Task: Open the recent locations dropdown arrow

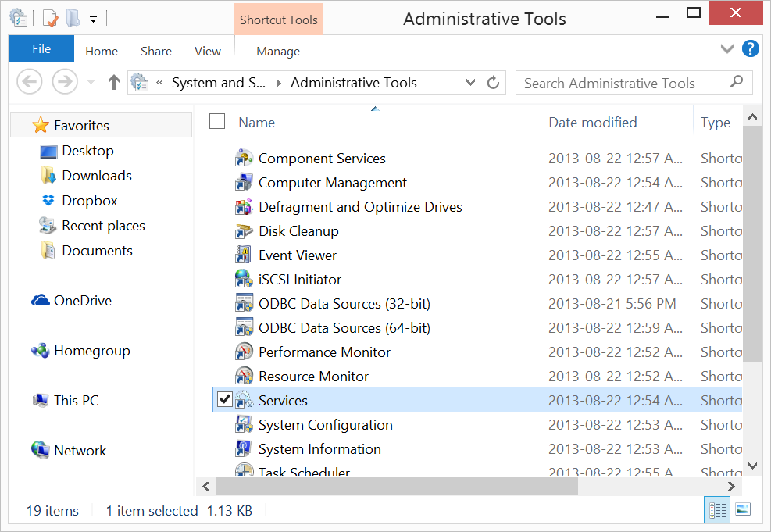Action: point(91,83)
